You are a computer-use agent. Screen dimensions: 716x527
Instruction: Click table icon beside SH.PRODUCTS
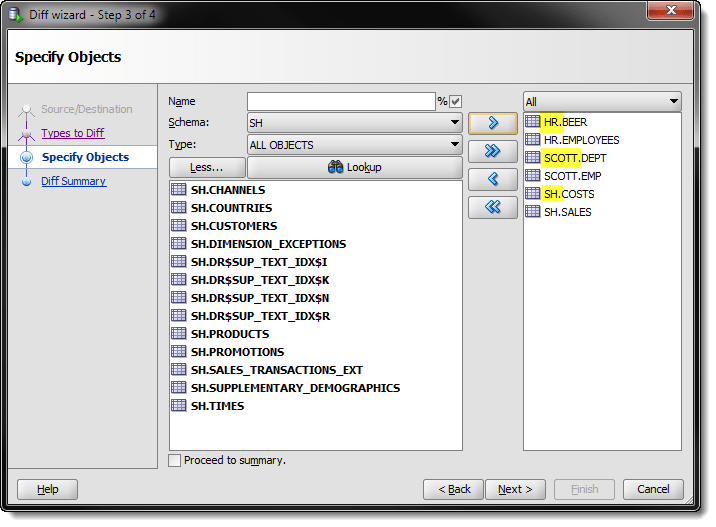point(179,333)
